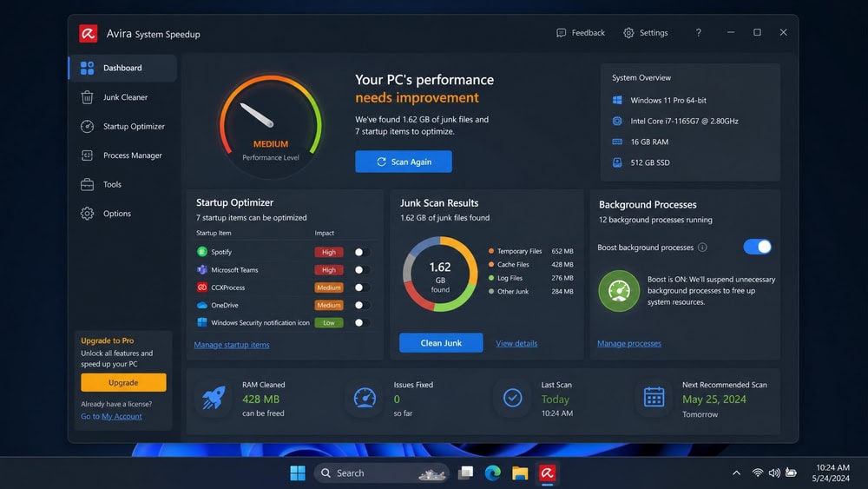
Task: Click the gauge icon next to Issues Fixed
Action: coord(365,398)
